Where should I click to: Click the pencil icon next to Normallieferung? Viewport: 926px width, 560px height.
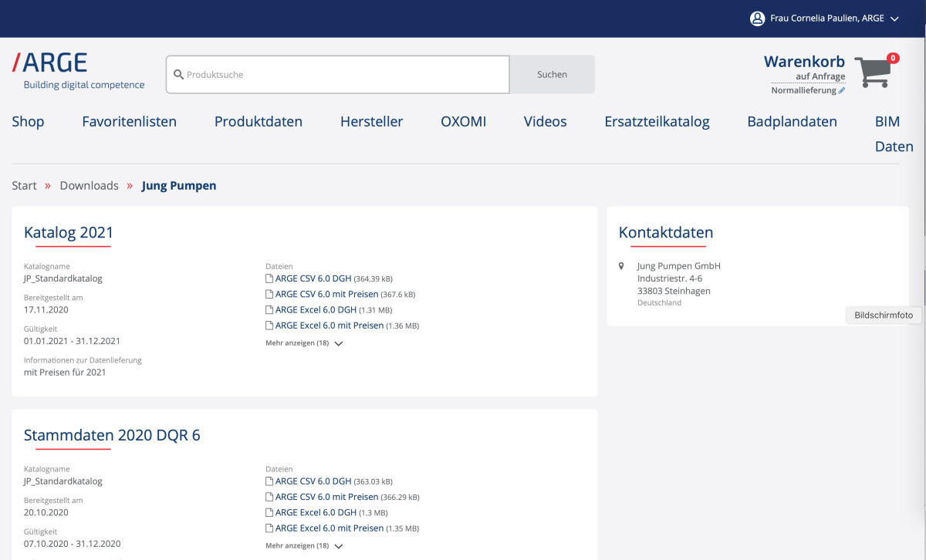[842, 91]
